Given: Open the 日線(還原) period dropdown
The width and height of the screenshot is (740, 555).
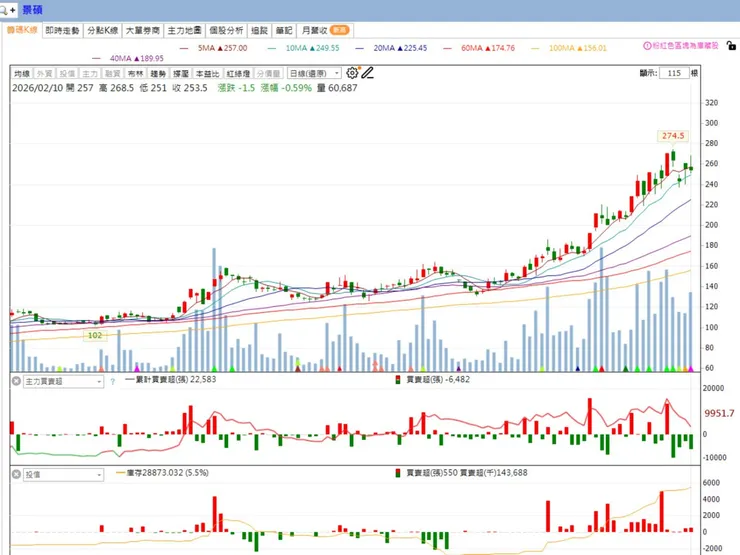Looking at the screenshot, I should tap(314, 73).
